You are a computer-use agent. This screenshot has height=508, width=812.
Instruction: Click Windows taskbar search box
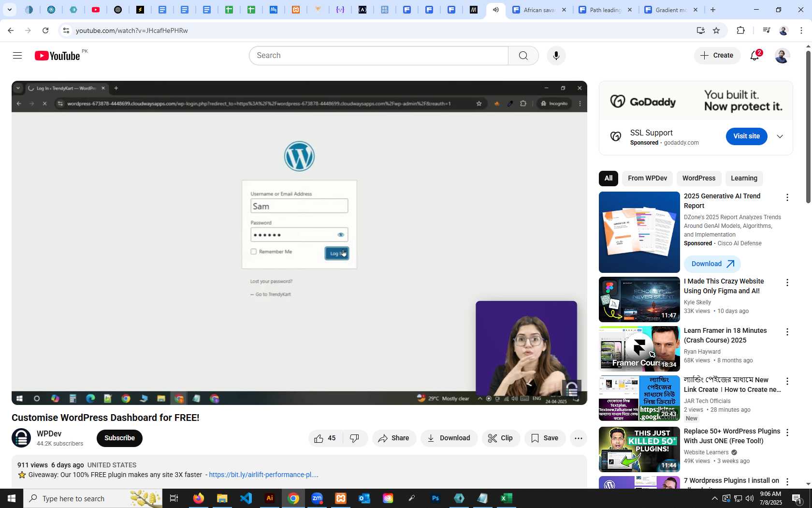coord(93,498)
